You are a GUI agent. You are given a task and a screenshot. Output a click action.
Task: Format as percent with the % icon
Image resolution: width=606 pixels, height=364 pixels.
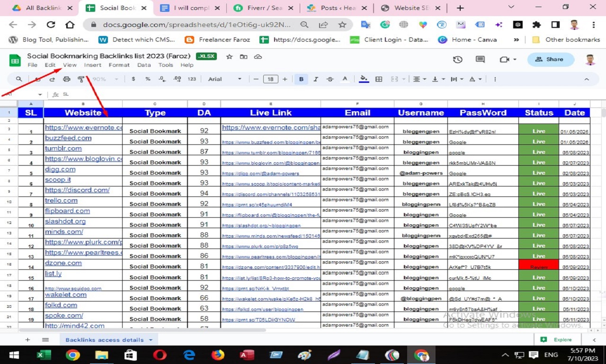tap(148, 79)
